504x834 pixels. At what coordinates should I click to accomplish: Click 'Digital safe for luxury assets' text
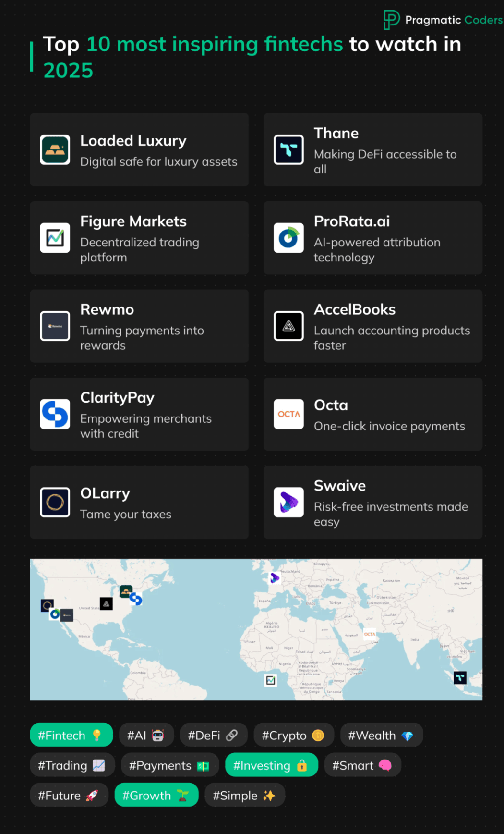(159, 162)
